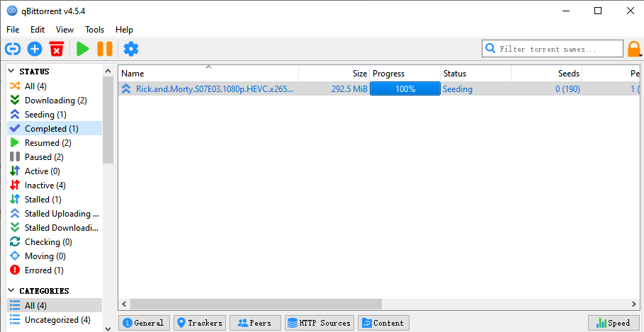
Task: Collapse the CATEGORIES section
Action: click(x=13, y=291)
